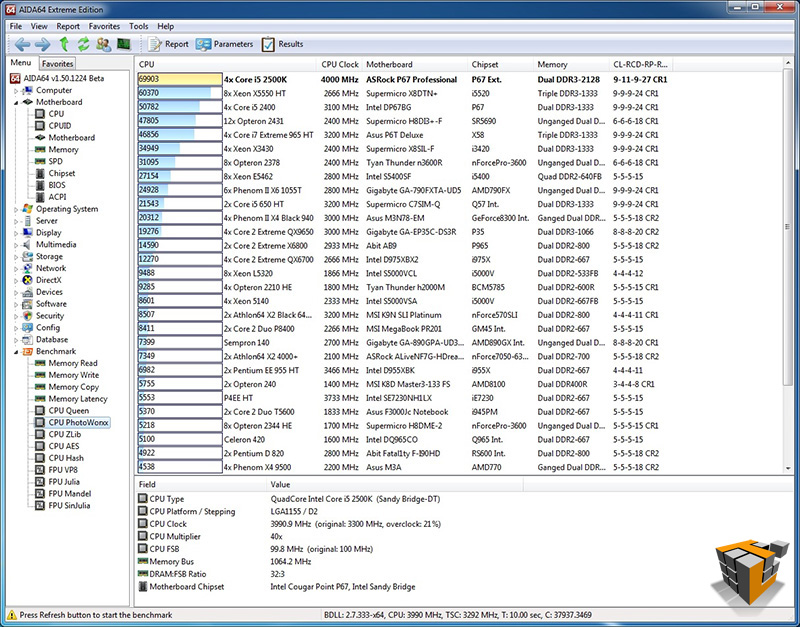Image resolution: width=800 pixels, height=627 pixels.
Task: Expand the Server tree node
Action: (16, 221)
